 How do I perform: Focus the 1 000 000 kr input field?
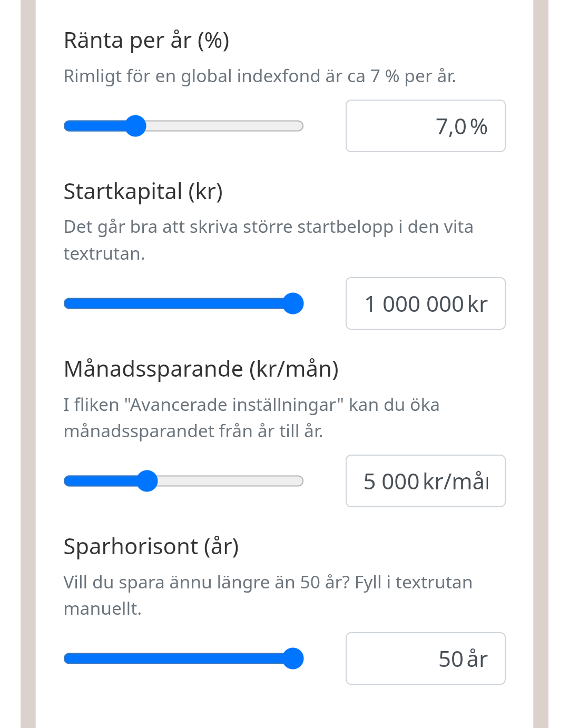[425, 303]
